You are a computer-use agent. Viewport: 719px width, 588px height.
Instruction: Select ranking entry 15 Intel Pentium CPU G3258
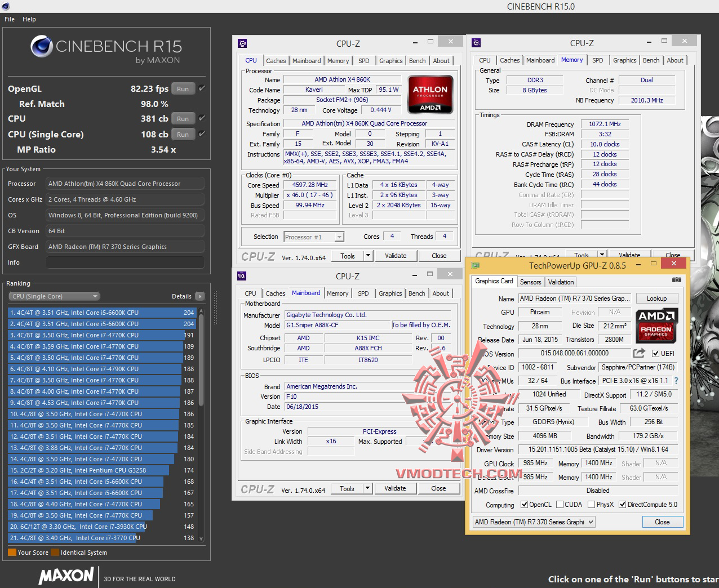[102, 470]
